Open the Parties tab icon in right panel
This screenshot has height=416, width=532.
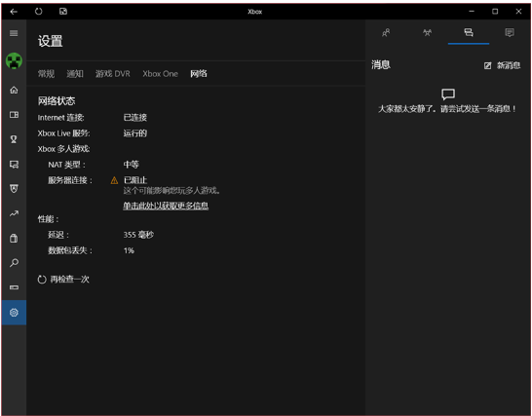[x=427, y=33]
